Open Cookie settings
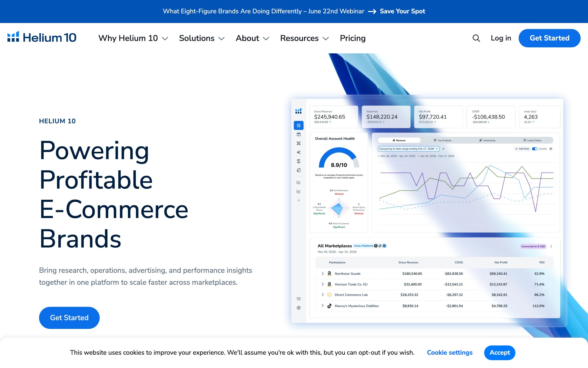Image resolution: width=588 pixels, height=368 pixels. (449, 352)
